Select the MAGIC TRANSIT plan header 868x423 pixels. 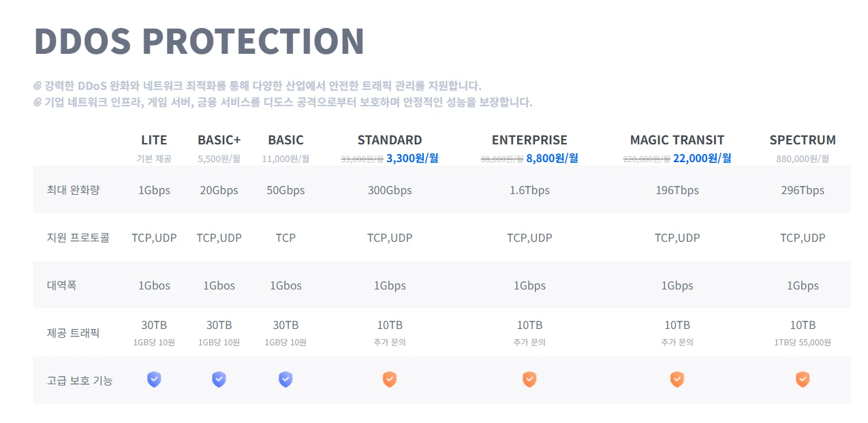pyautogui.click(x=677, y=140)
